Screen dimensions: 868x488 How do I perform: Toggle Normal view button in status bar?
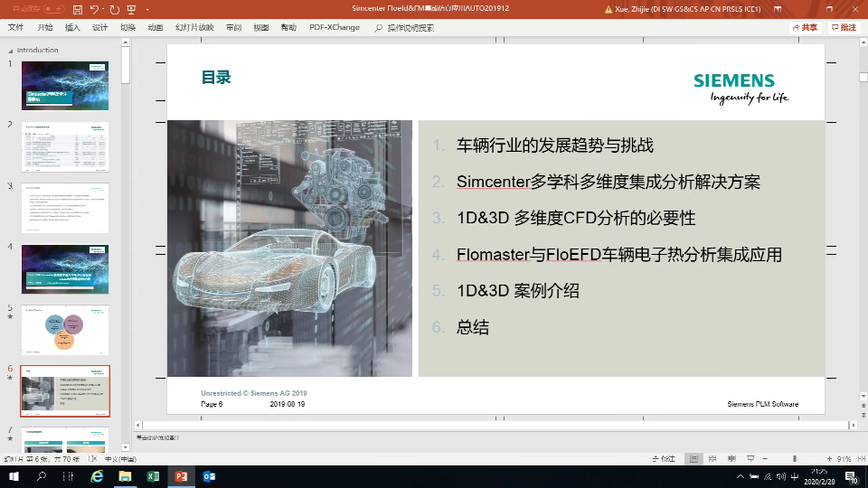pos(693,458)
